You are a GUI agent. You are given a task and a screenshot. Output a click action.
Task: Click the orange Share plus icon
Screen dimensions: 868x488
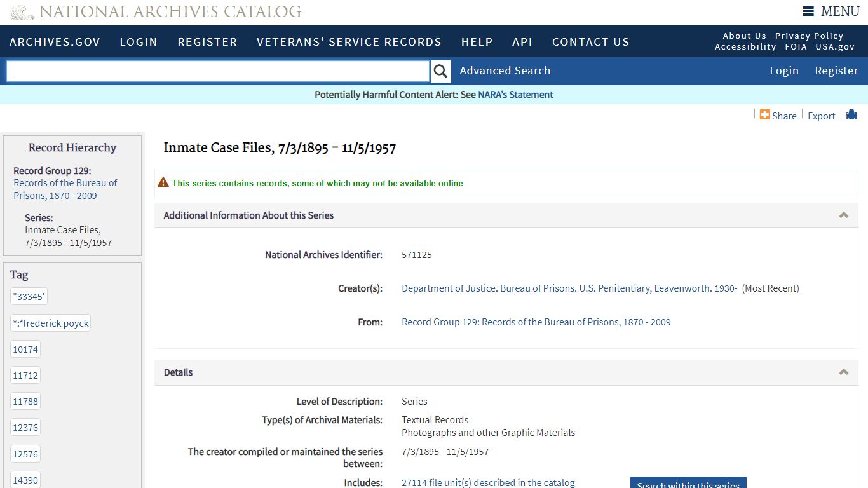pyautogui.click(x=765, y=114)
